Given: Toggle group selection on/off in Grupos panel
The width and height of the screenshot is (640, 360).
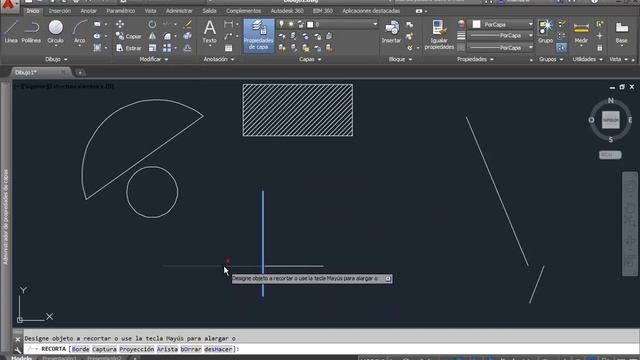Looking at the screenshot, I should [x=562, y=48].
